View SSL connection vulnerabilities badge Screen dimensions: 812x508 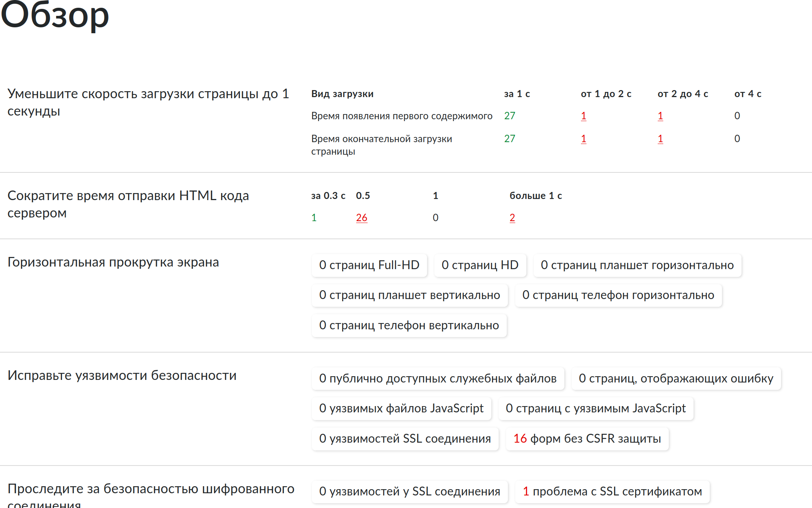coord(405,439)
